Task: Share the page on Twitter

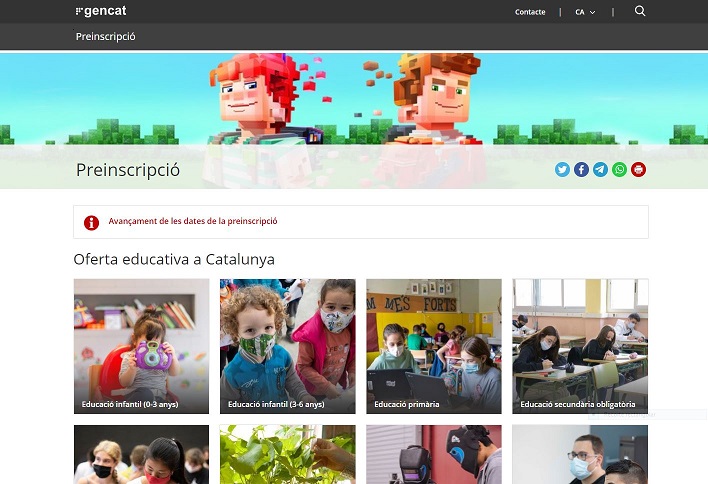Action: [562, 170]
